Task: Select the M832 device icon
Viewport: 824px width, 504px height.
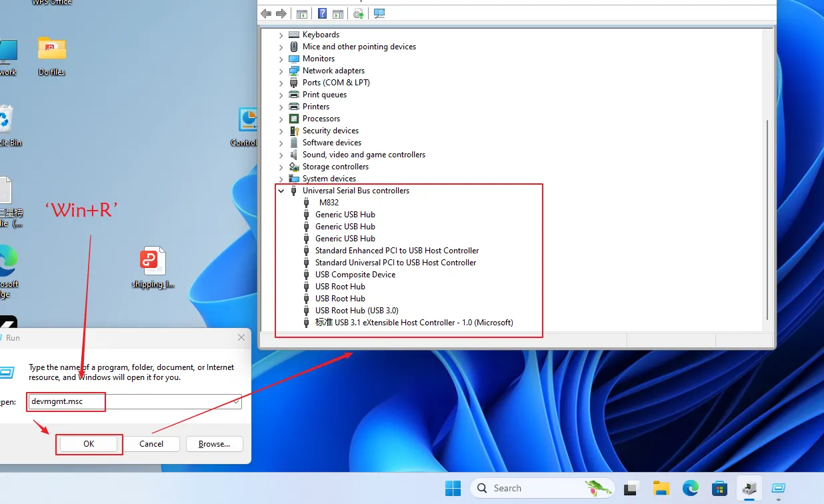Action: (x=307, y=203)
